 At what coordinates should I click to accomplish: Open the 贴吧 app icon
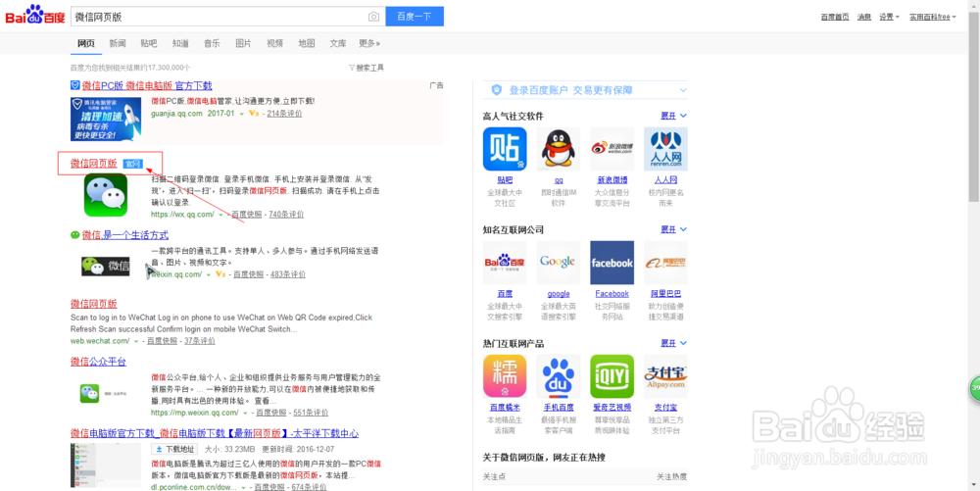(505, 149)
